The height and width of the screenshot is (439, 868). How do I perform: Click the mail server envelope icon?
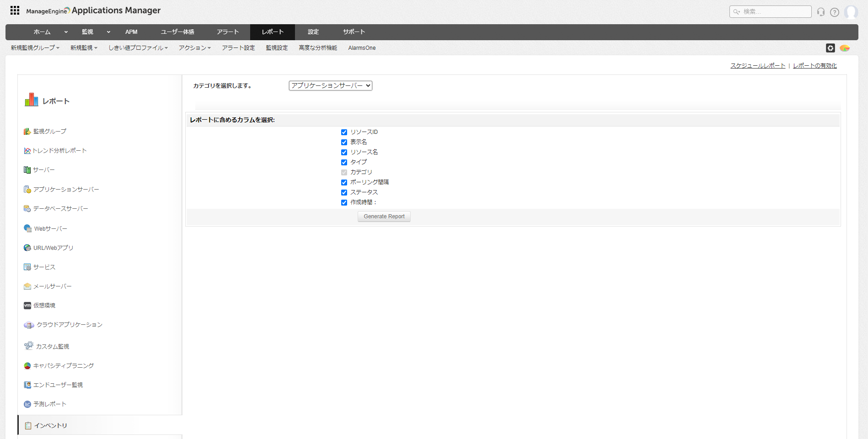pos(27,286)
